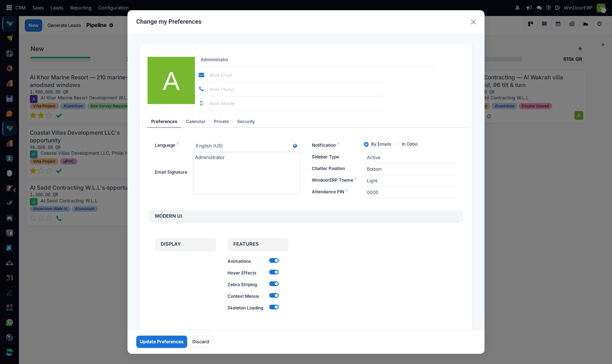Click the plus icon to add opportunity

[x=580, y=49]
